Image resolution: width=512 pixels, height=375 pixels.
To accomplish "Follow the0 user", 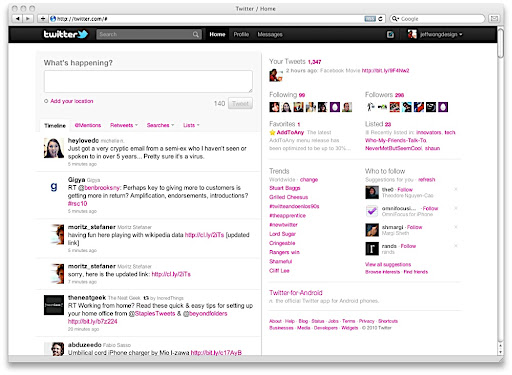I will point(405,189).
